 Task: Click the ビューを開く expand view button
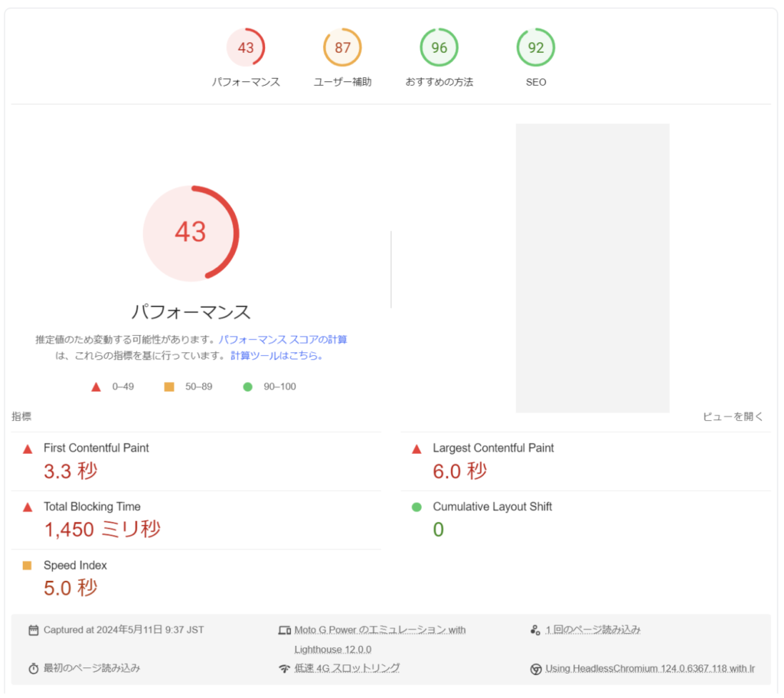tap(733, 416)
